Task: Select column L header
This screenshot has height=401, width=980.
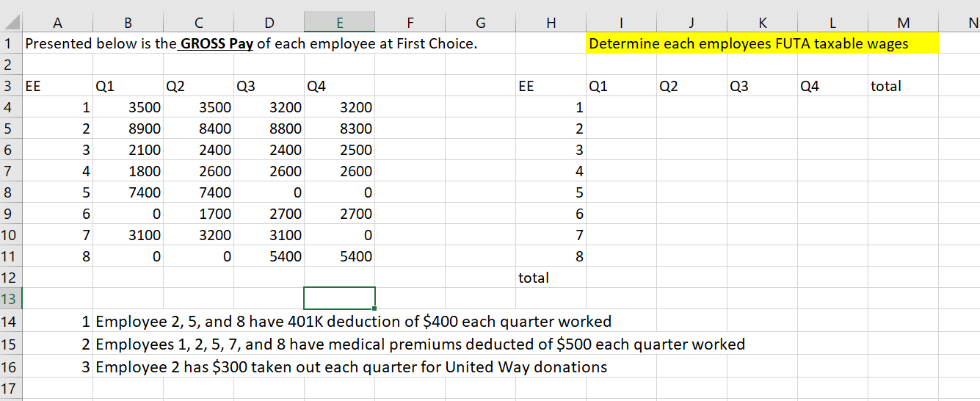Action: [x=832, y=22]
